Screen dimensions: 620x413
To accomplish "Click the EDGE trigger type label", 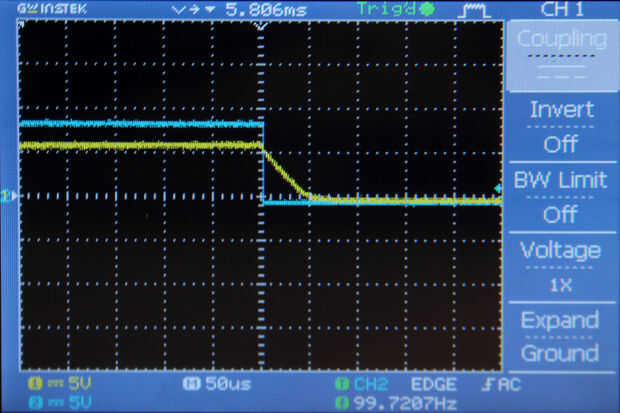I will 434,385.
